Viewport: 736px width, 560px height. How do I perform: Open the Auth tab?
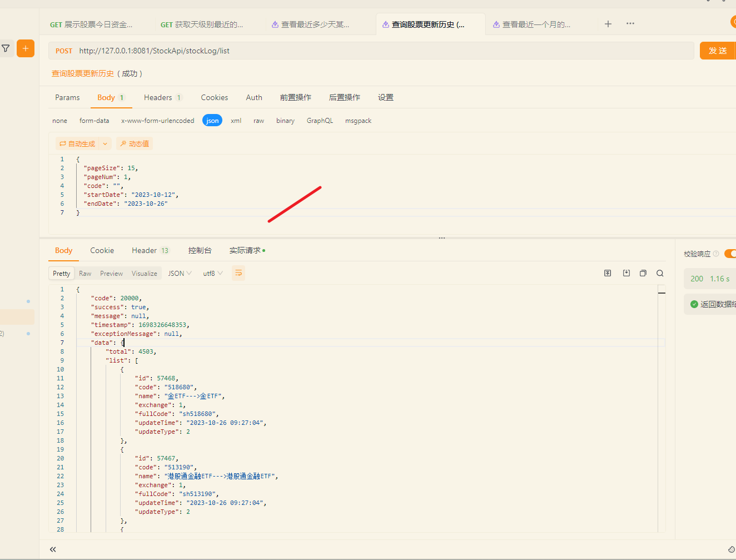(x=254, y=97)
